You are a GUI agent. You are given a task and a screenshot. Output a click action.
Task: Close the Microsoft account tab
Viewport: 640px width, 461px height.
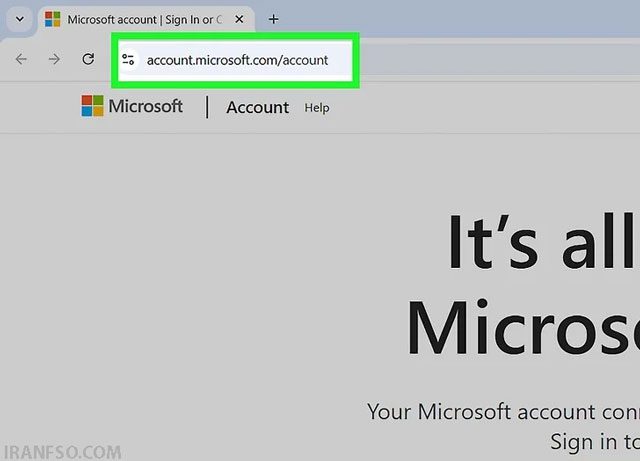[x=240, y=19]
